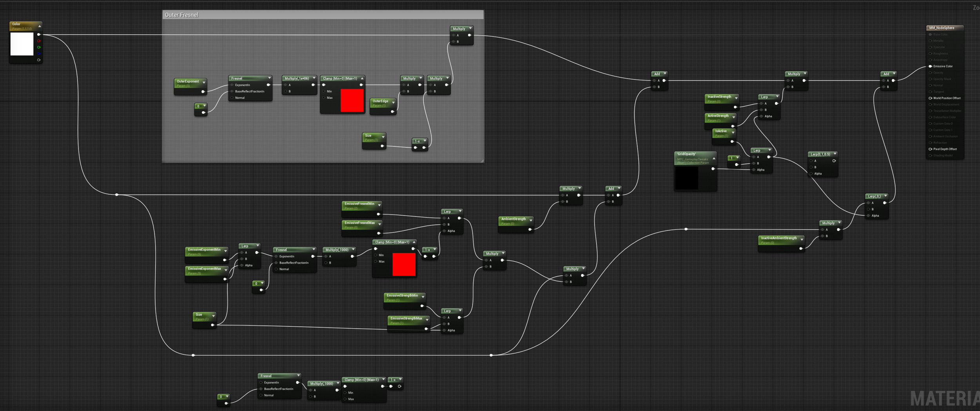Click output pin of AmbientStrength node
The image size is (980, 411).
click(530, 229)
